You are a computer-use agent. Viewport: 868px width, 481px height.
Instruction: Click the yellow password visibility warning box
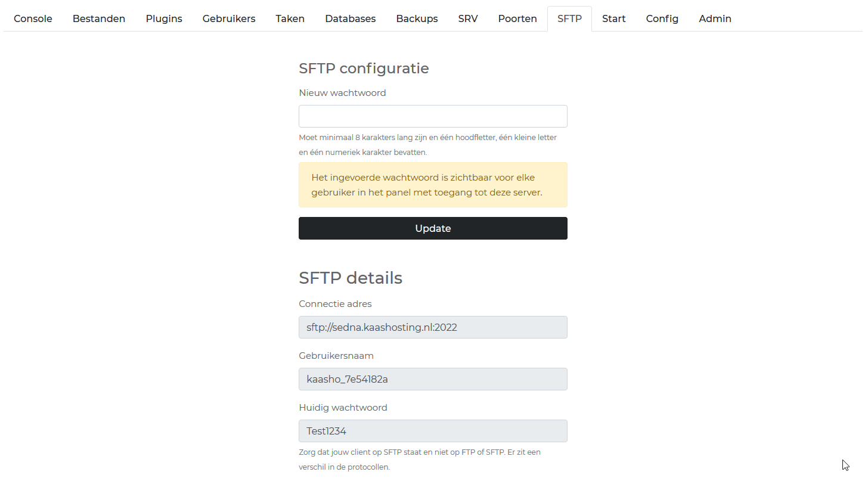pyautogui.click(x=433, y=185)
